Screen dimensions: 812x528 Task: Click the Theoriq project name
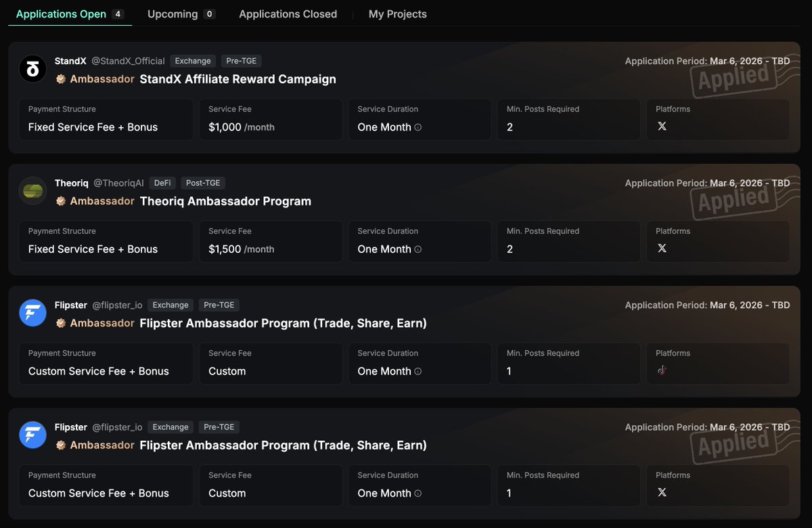point(71,183)
